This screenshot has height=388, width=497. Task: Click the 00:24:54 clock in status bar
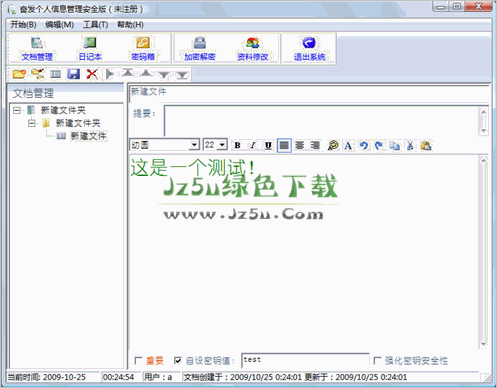point(121,377)
